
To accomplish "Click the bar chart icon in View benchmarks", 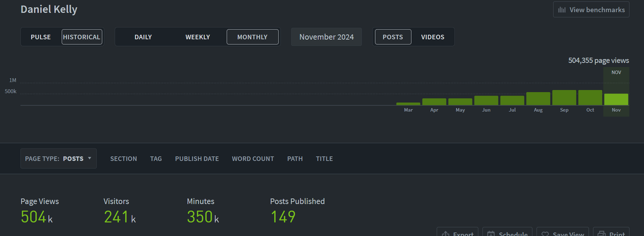I will tap(562, 10).
